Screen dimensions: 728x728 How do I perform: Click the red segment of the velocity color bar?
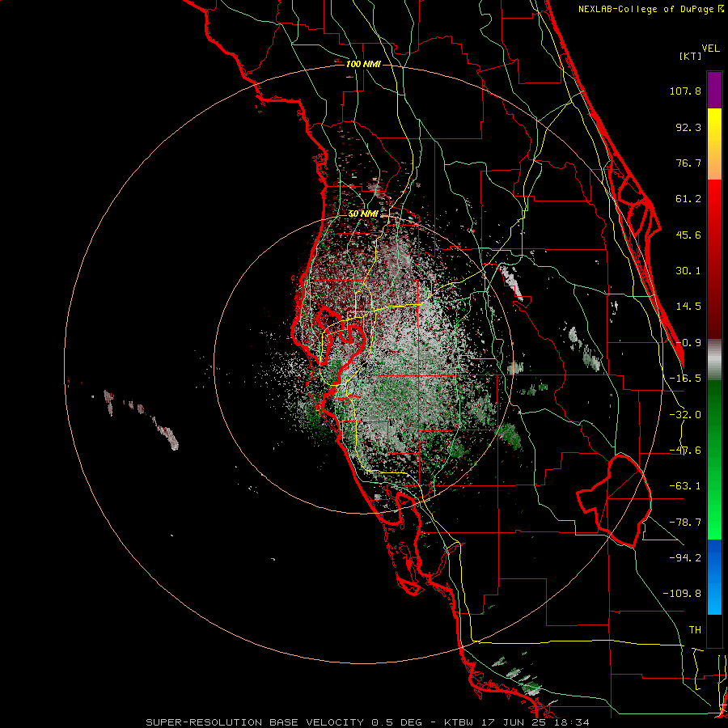714,259
